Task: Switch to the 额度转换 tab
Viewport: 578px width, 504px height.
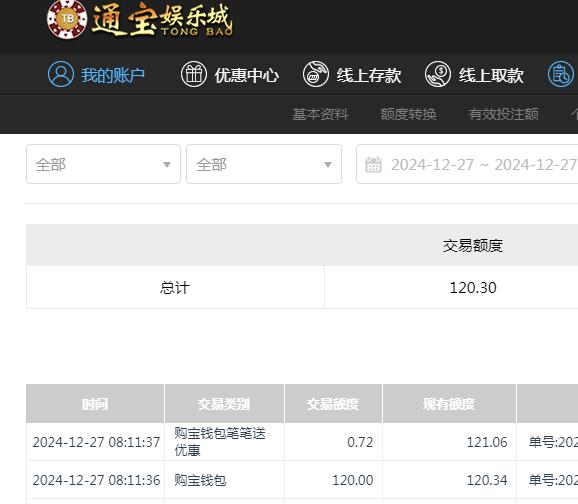Action: 408,114
